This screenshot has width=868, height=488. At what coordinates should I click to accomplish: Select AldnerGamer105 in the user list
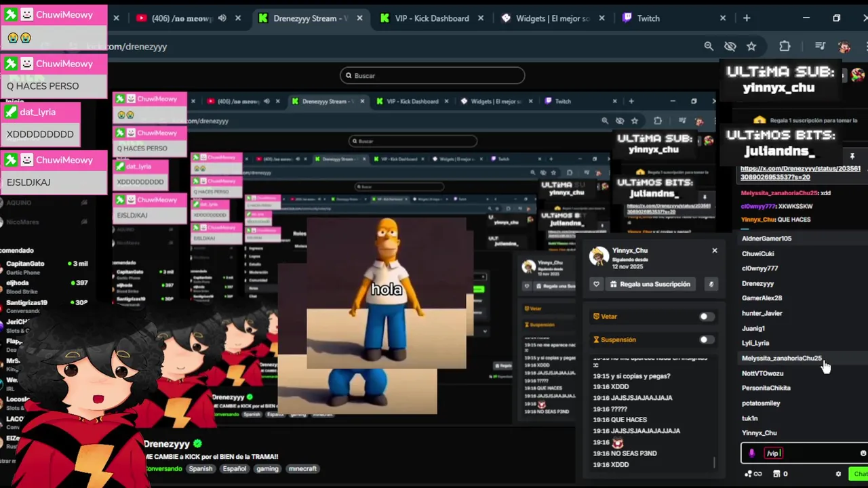pos(766,239)
